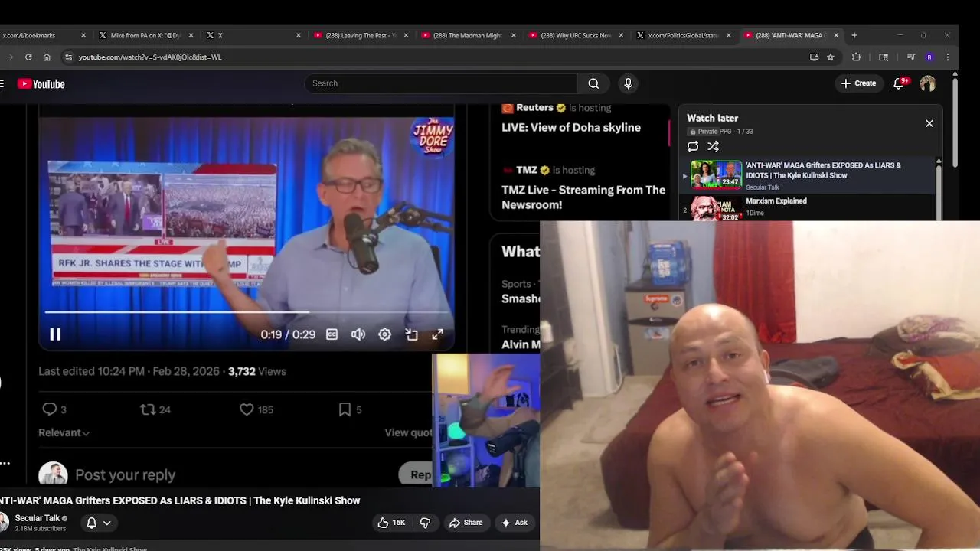
Task: Open site information icon in address bar
Action: coord(68,57)
